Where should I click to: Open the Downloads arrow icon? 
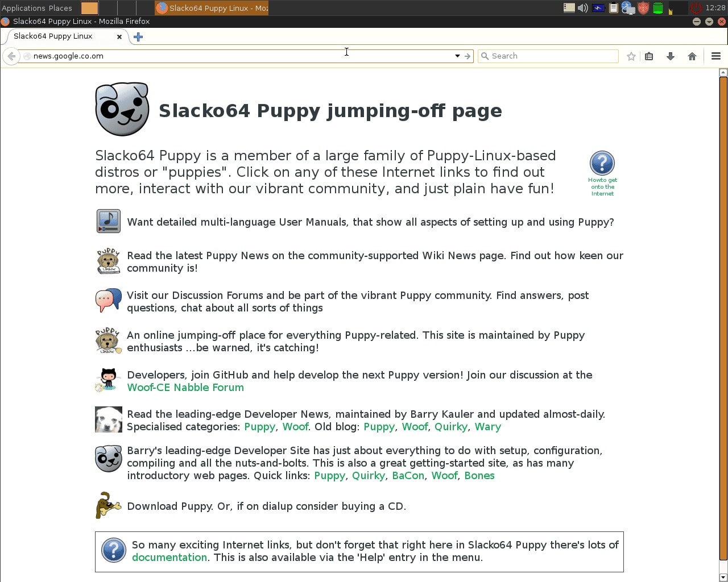671,56
